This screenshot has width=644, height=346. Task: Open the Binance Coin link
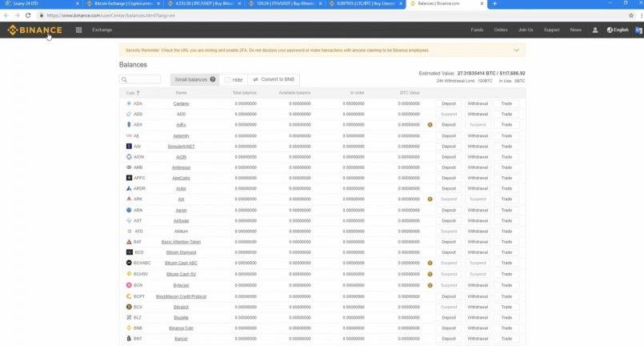(181, 328)
